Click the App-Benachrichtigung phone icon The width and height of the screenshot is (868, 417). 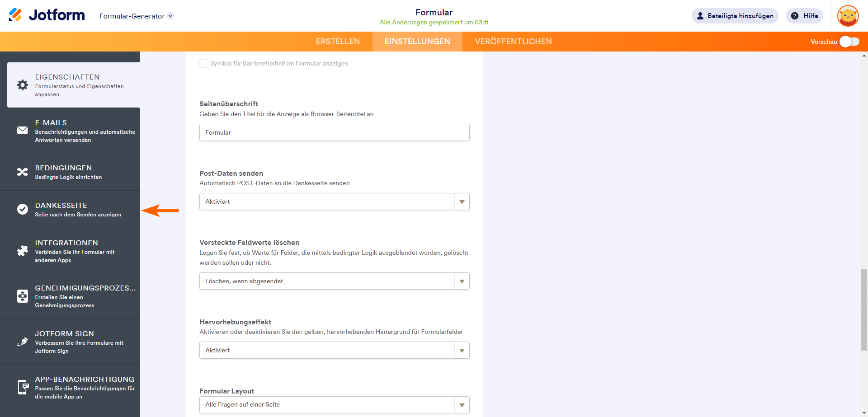23,387
